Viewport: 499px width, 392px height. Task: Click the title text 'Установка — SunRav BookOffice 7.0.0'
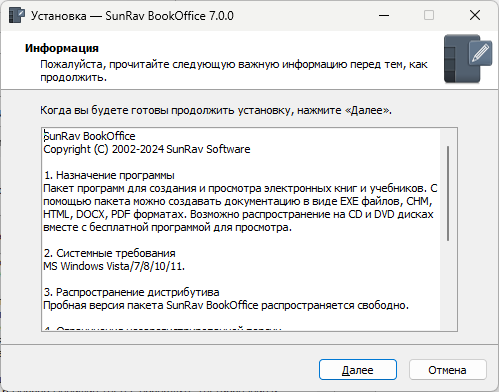[x=132, y=16]
